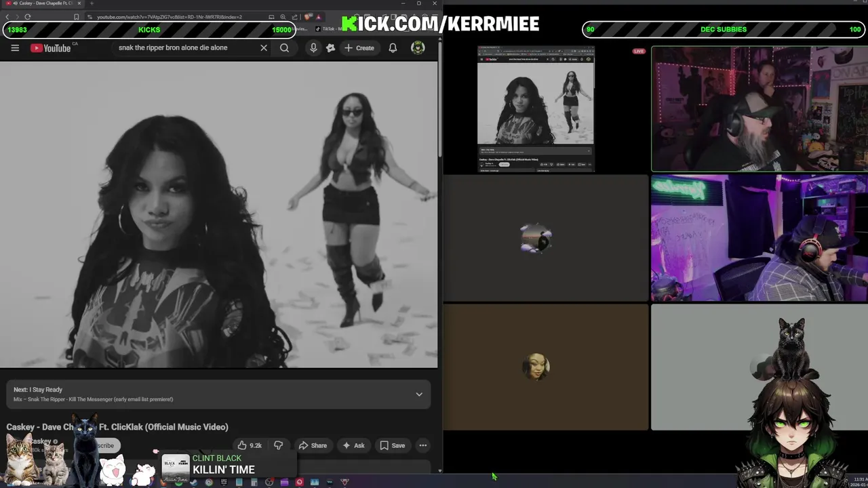
Task: Click 'Mix – Snak The Ripper' playlist text
Action: pos(94,399)
